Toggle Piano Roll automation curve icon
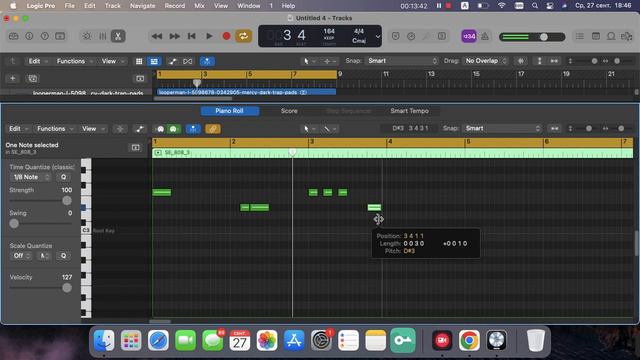Image resolution: width=640 pixels, height=360 pixels. tap(140, 129)
